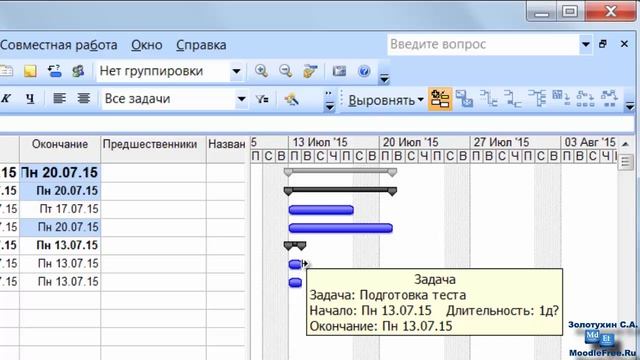Click the third icon after the Выровнять button
The height and width of the screenshot is (360, 640).
489,99
